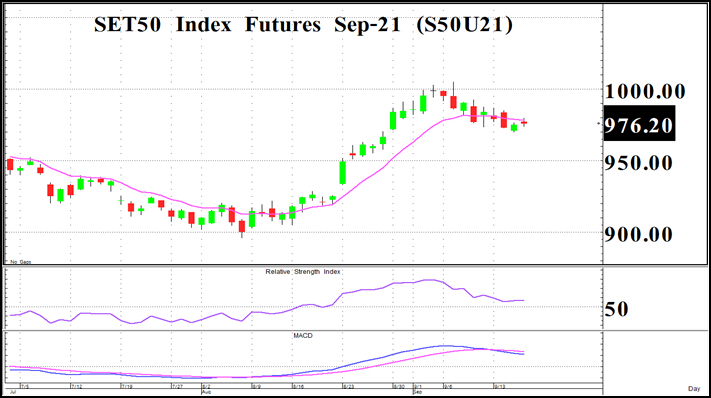Click the No Gaps label in chart corner
The width and height of the screenshot is (711, 398).
(x=20, y=262)
